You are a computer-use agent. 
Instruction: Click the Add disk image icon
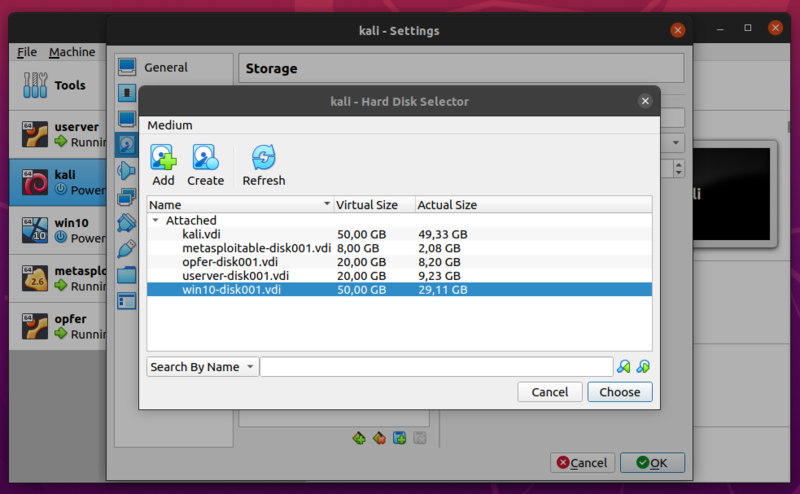163,158
